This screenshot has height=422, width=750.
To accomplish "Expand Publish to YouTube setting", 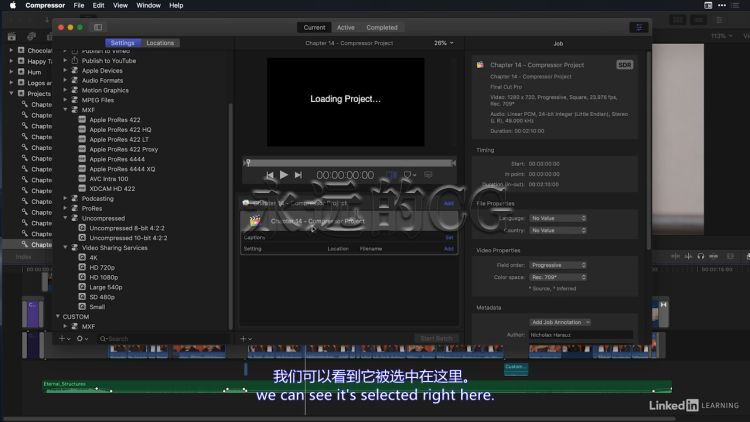I will coord(66,61).
